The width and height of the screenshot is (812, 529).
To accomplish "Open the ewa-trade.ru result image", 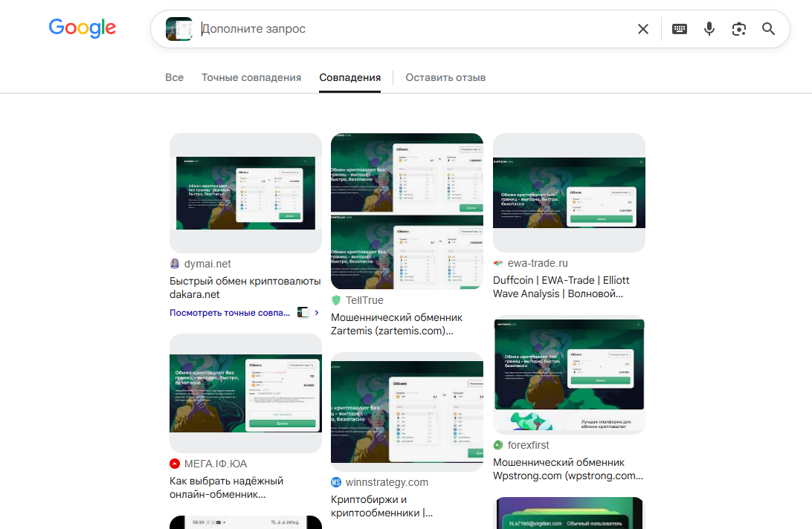I will click(569, 192).
